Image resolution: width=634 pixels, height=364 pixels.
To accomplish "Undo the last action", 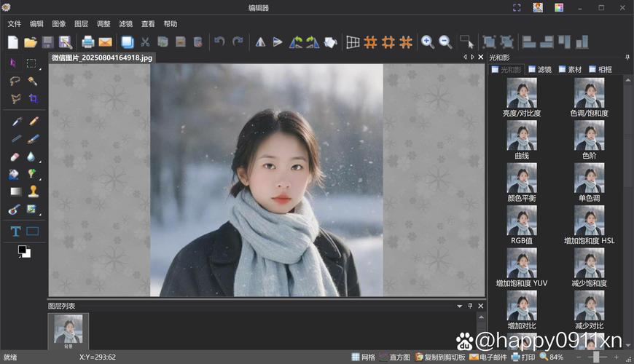I will pos(219,41).
